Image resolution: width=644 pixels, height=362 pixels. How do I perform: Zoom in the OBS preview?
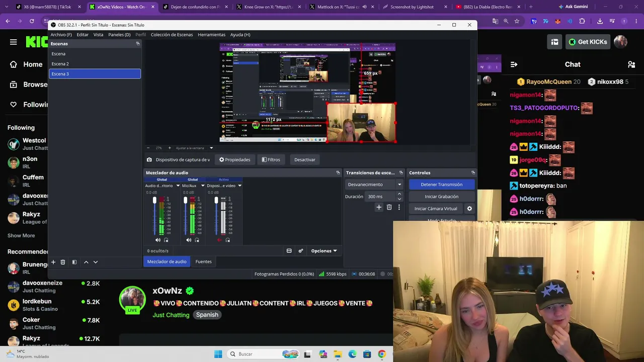point(170,148)
